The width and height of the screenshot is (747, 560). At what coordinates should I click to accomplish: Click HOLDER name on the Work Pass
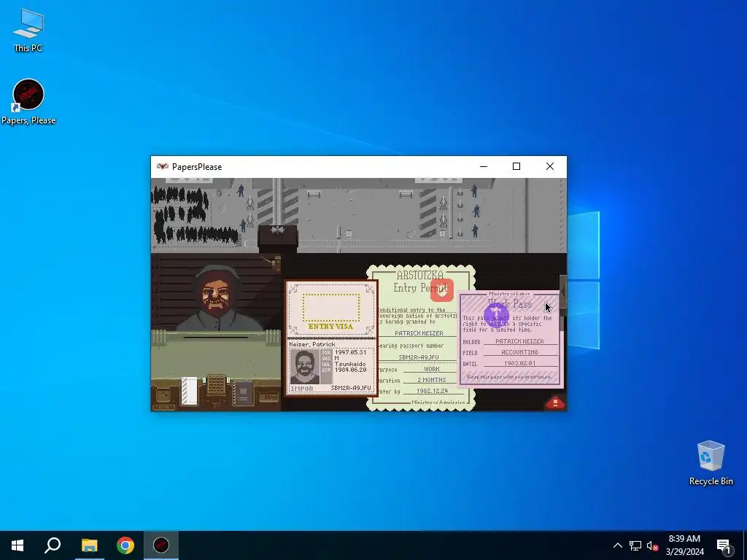click(x=519, y=341)
